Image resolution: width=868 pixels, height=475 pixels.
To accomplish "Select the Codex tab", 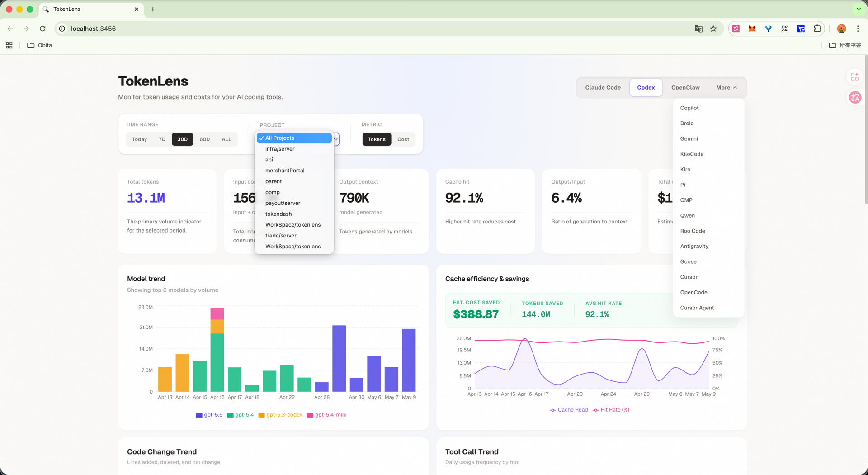I will (646, 88).
